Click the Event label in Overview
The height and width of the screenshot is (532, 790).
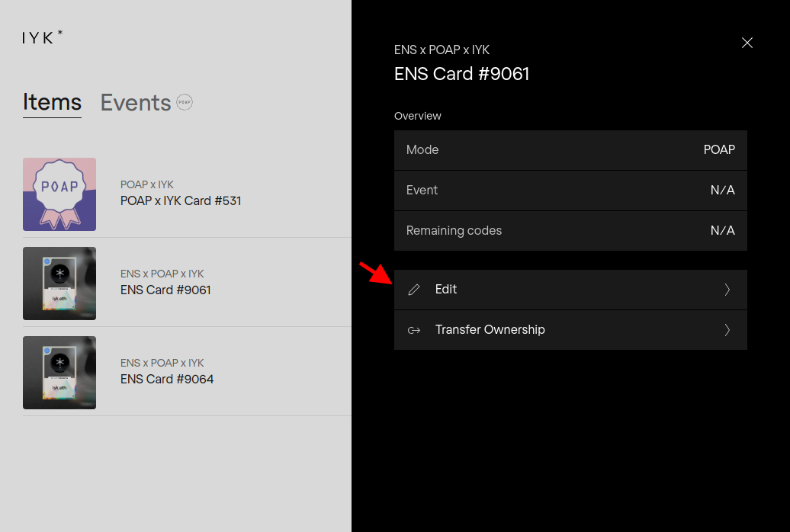pos(422,190)
